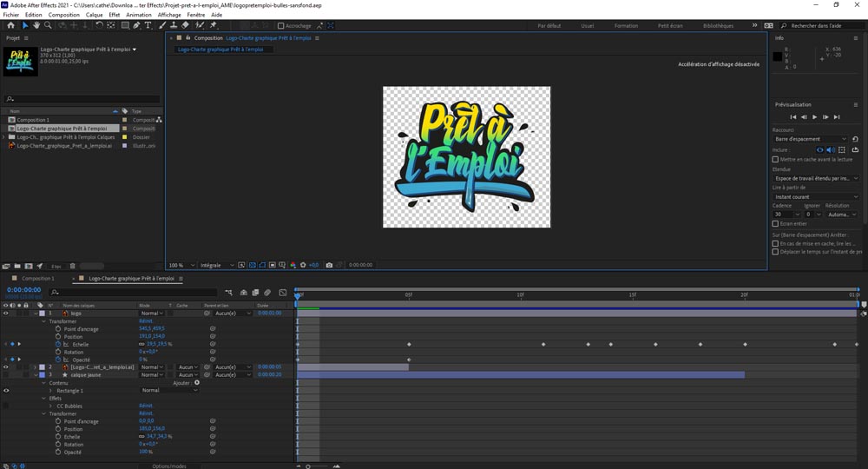
Task: Go to the Home screen icon
Action: click(10, 25)
